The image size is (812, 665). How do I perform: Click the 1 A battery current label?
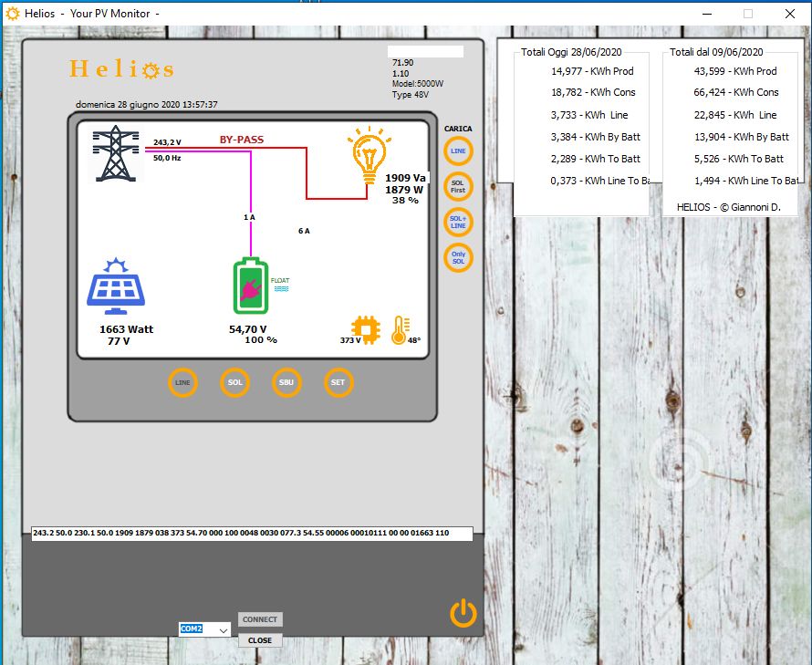point(249,217)
